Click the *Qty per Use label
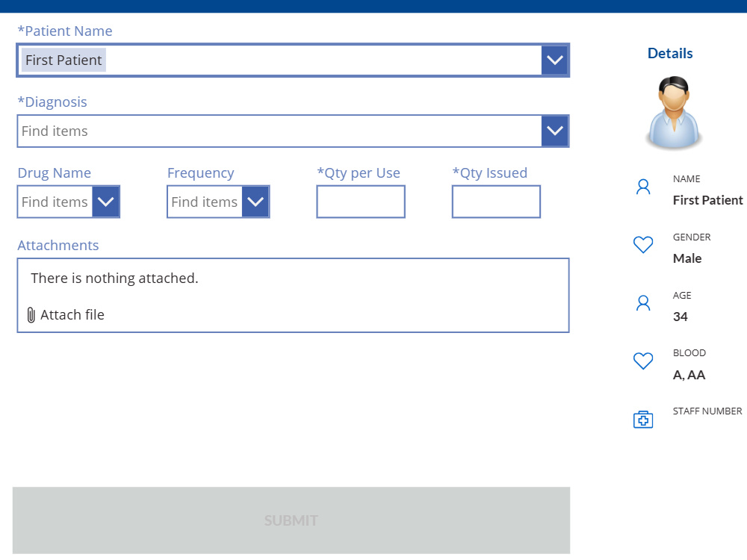The image size is (747, 560). pos(359,173)
